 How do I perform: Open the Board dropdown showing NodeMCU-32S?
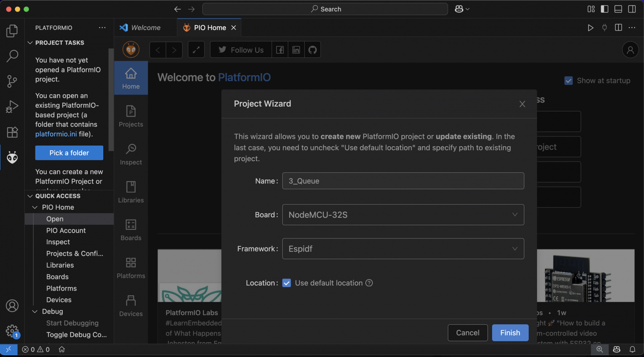(x=403, y=215)
